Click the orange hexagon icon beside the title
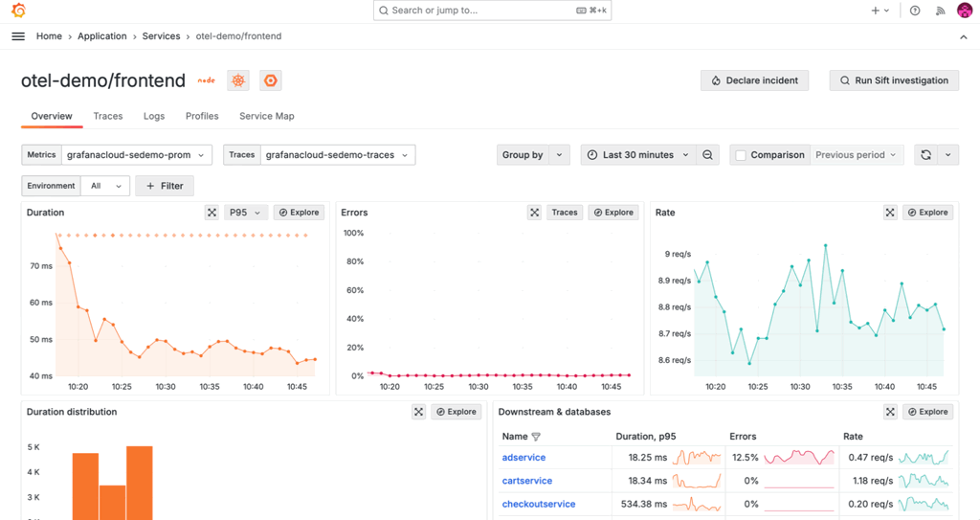980x520 pixels. [x=271, y=80]
